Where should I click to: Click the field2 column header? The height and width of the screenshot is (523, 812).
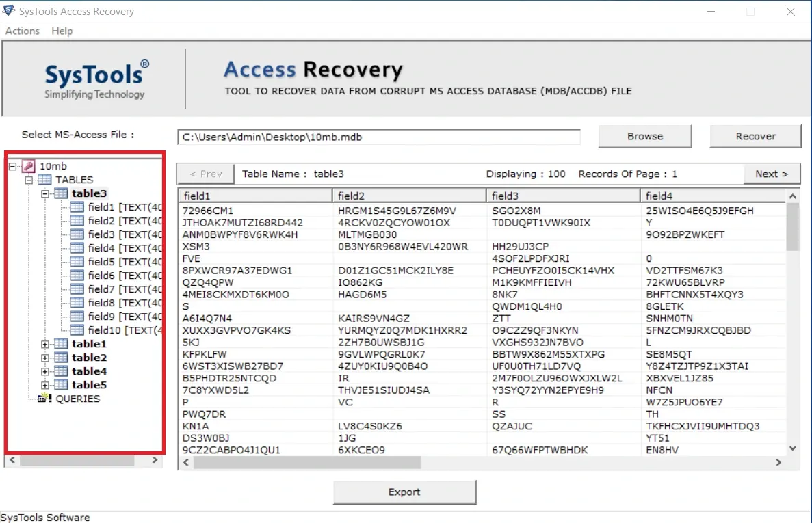(x=409, y=196)
